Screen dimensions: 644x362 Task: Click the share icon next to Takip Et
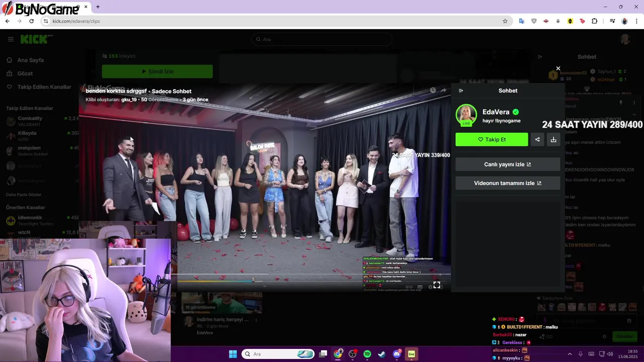point(537,139)
